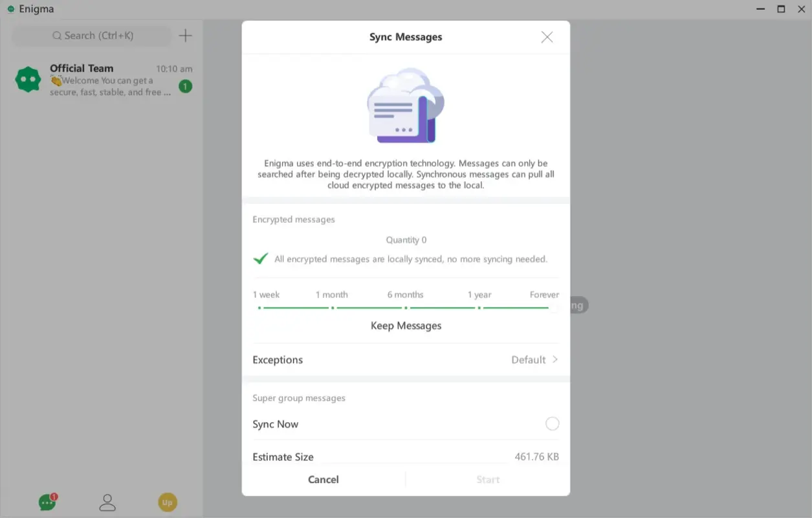This screenshot has height=518, width=812.
Task: Select the chats icon in bottom navigation
Action: point(46,502)
